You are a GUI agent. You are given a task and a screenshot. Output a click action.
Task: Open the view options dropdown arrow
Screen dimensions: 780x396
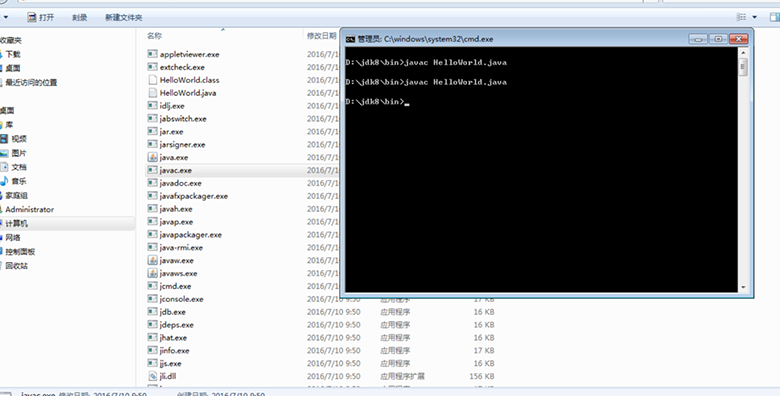[755, 17]
